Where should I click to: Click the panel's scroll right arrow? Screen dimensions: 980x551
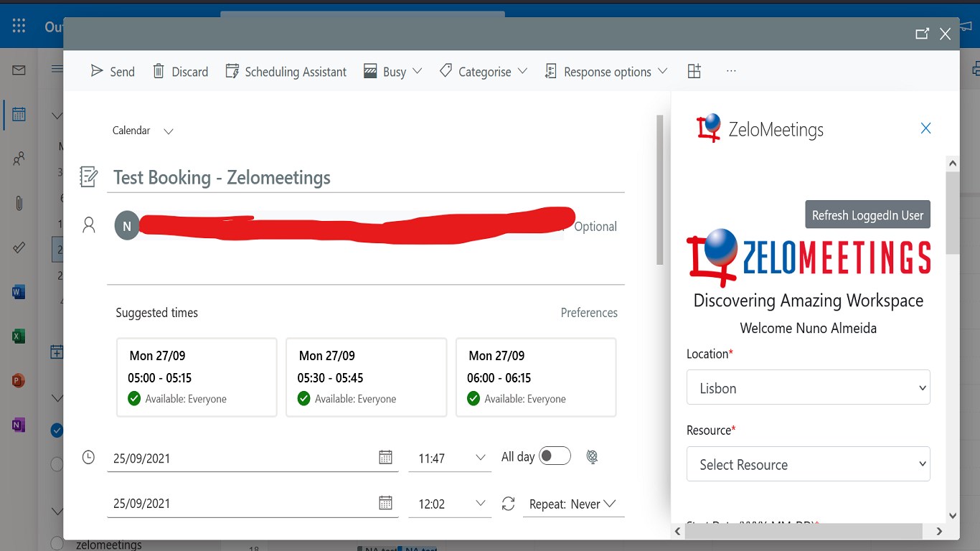pyautogui.click(x=939, y=531)
